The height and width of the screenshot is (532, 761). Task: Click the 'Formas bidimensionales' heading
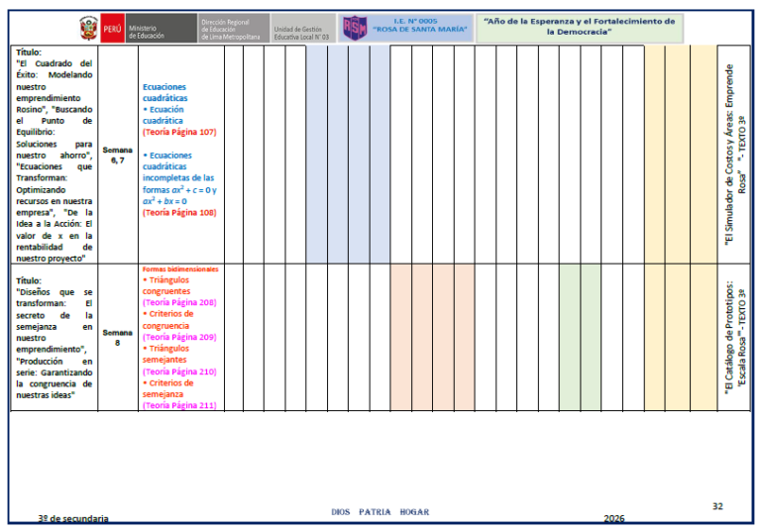click(x=180, y=268)
